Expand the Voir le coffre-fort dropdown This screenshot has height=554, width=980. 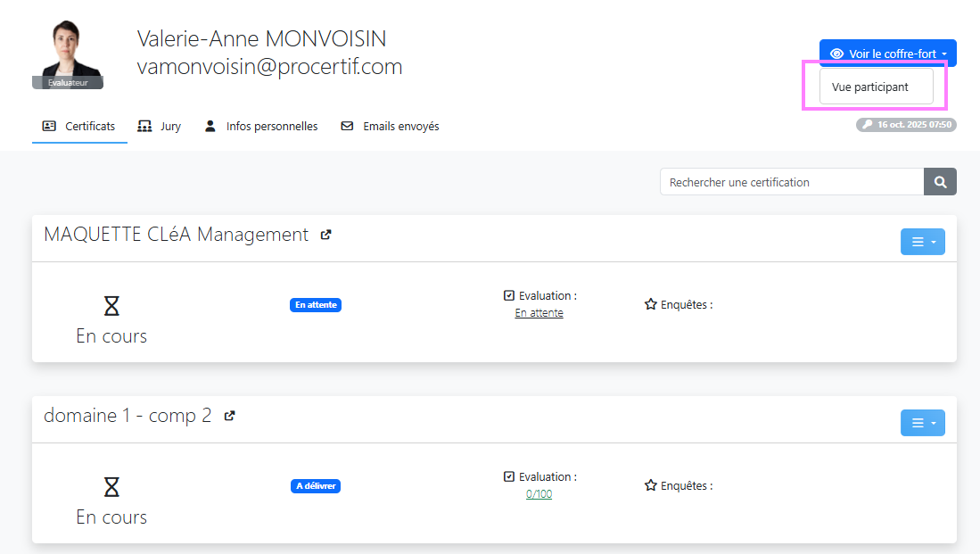[x=887, y=54]
